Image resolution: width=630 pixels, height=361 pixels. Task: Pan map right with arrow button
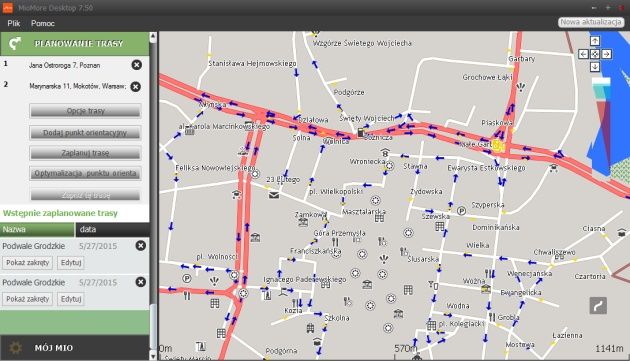tap(607, 54)
